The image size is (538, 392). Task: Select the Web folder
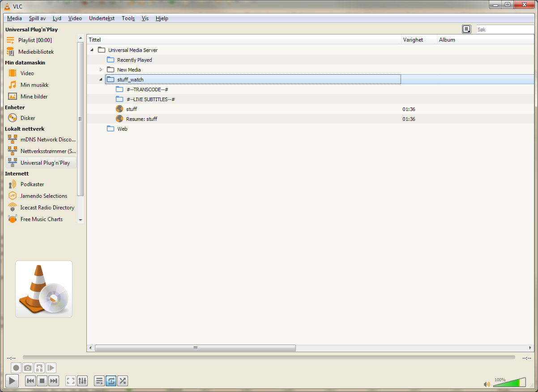122,129
